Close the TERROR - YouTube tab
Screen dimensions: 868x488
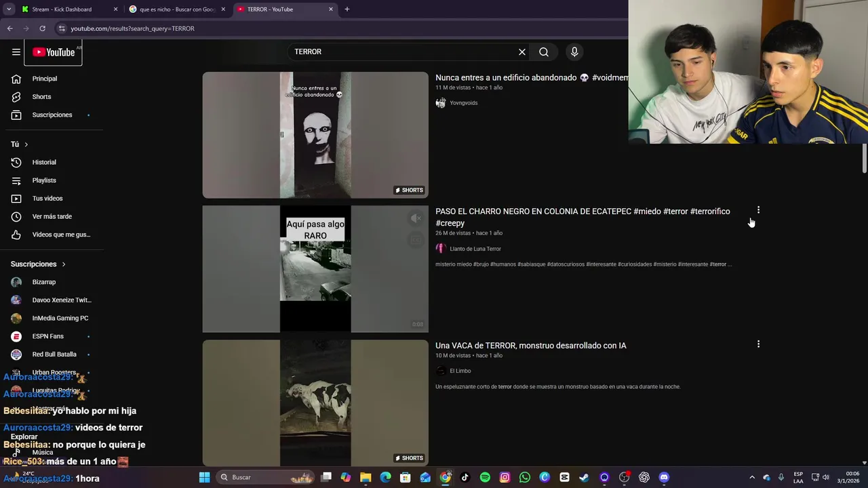click(331, 9)
